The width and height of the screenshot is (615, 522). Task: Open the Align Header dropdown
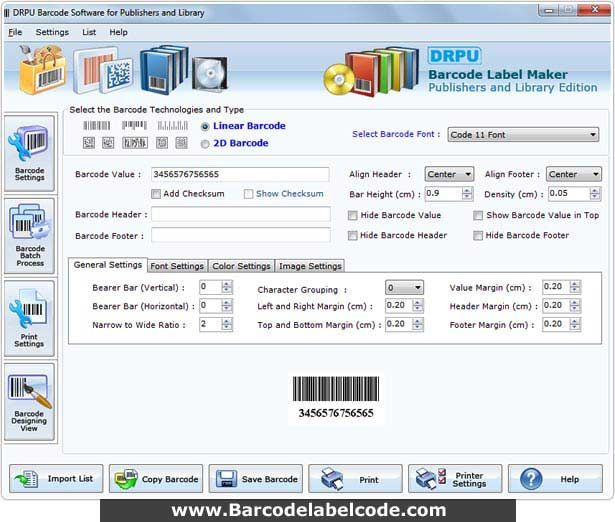(449, 174)
